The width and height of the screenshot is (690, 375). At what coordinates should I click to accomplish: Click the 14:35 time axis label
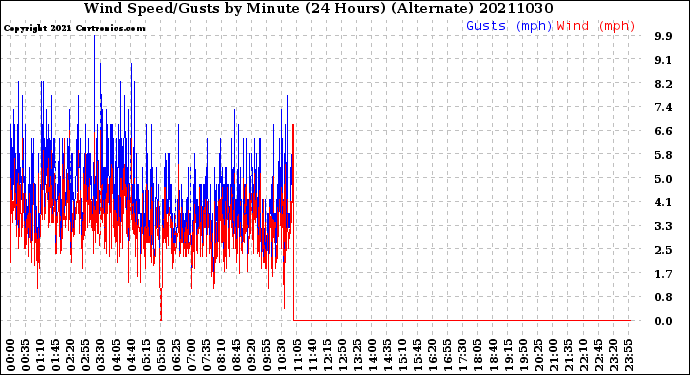click(387, 355)
